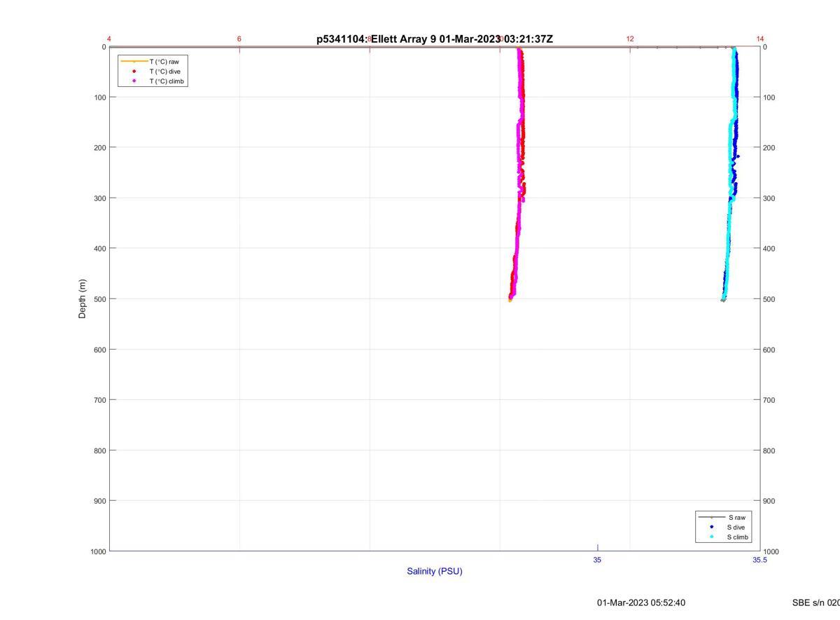Click the red '12' temperature tick label
The image size is (840, 620).
click(630, 39)
